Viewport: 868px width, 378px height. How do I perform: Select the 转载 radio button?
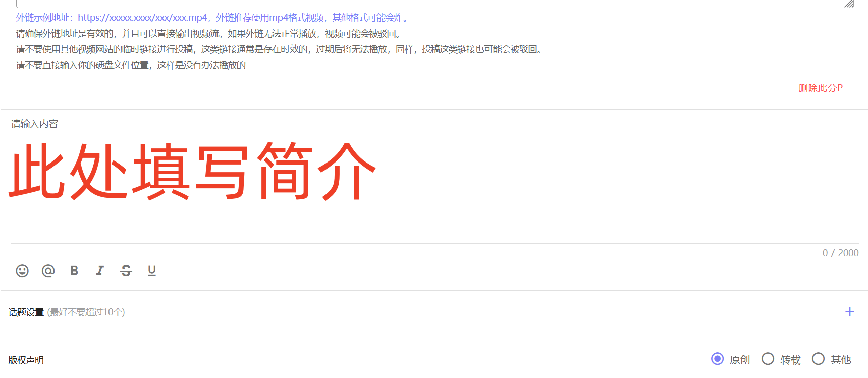[x=768, y=359]
